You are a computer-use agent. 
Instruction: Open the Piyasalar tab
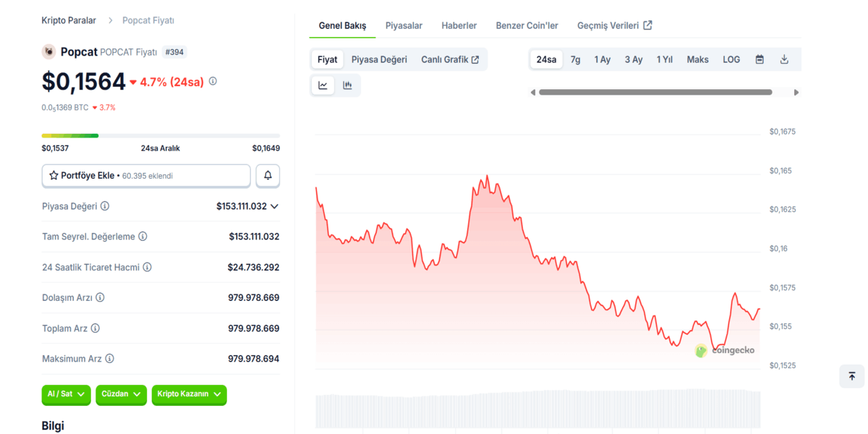tap(404, 25)
